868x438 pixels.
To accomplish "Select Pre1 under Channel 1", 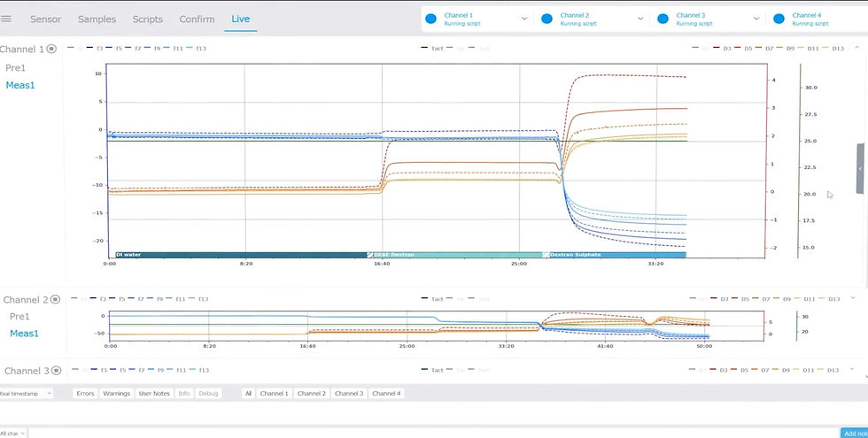I will tap(16, 68).
